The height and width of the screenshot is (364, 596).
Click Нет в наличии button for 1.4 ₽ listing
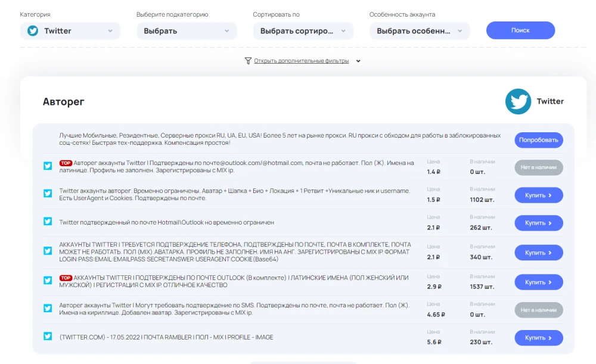pos(539,167)
